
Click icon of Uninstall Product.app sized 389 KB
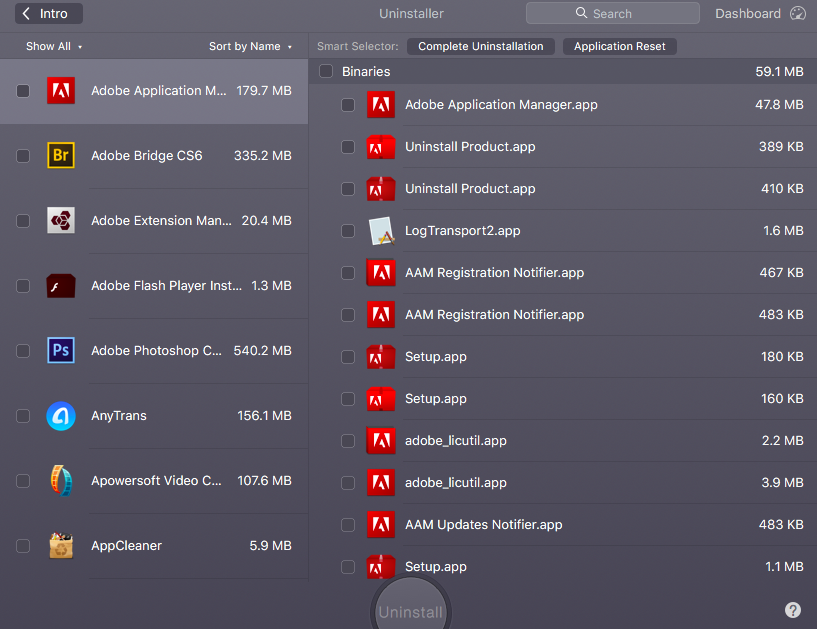tap(381, 147)
